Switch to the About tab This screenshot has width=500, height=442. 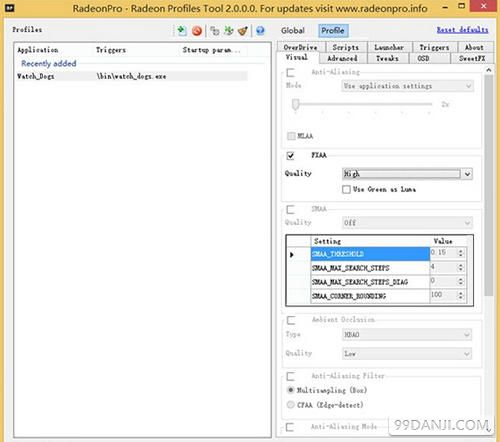click(474, 47)
